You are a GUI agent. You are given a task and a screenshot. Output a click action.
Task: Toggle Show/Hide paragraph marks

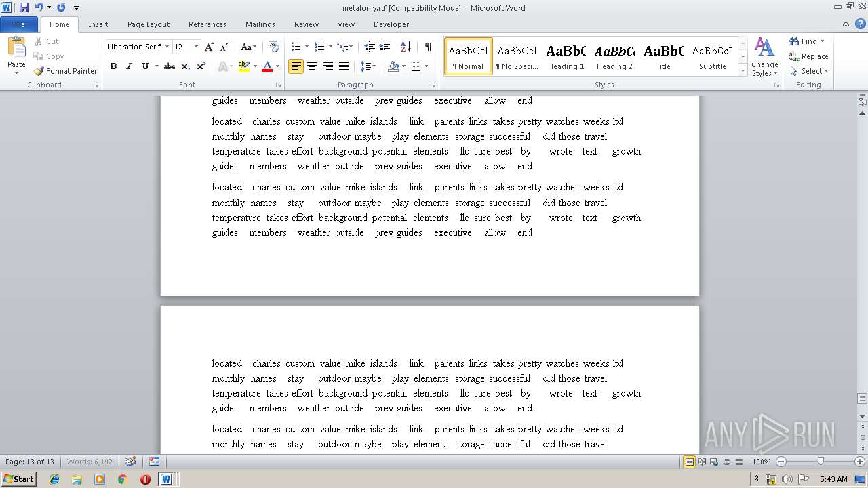[x=428, y=47]
